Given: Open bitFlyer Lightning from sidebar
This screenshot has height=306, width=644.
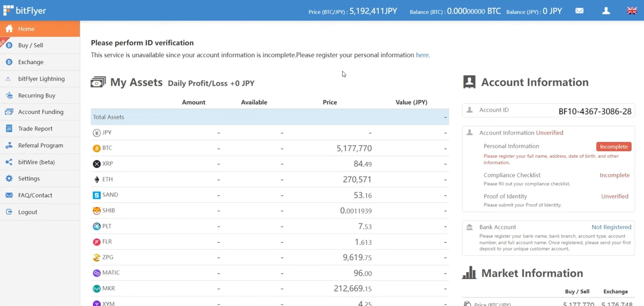Looking at the screenshot, I should [x=40, y=79].
